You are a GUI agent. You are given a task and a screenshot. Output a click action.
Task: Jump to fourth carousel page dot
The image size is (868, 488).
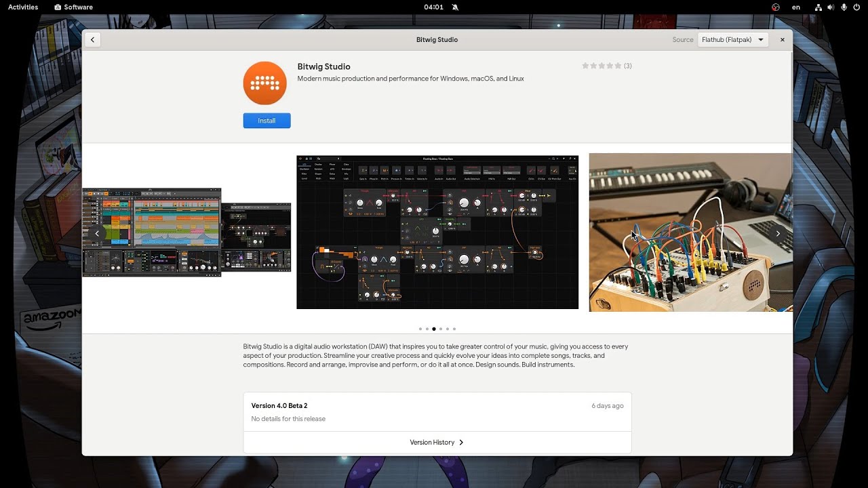click(x=441, y=329)
